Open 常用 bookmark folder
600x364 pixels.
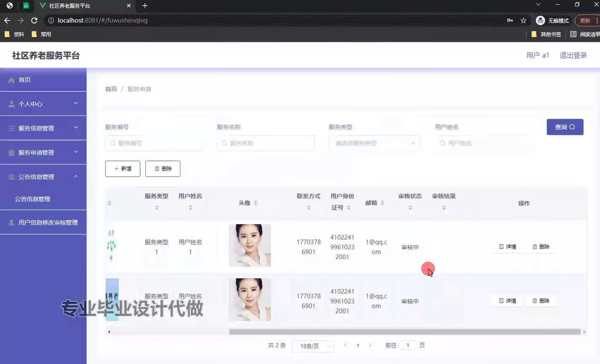(x=41, y=34)
